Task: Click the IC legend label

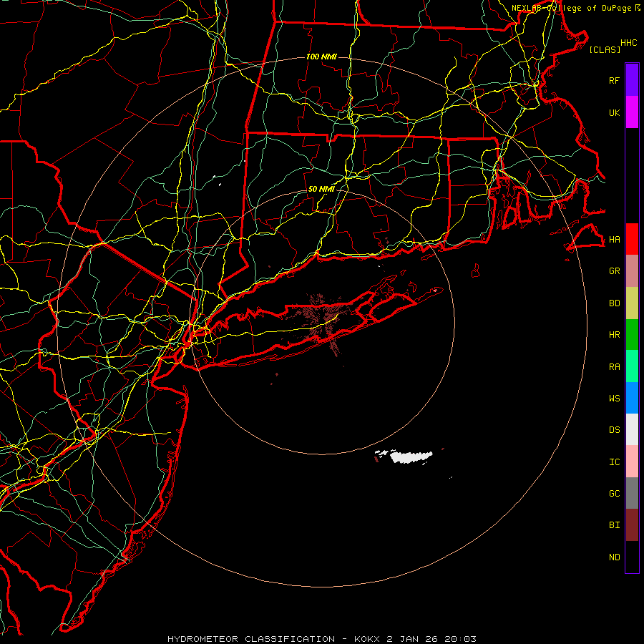Action: tap(614, 462)
